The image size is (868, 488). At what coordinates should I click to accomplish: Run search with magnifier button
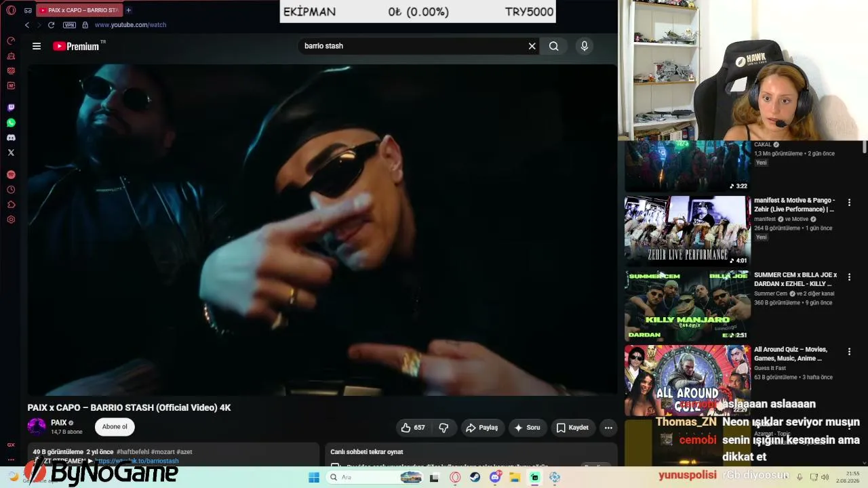coord(554,46)
